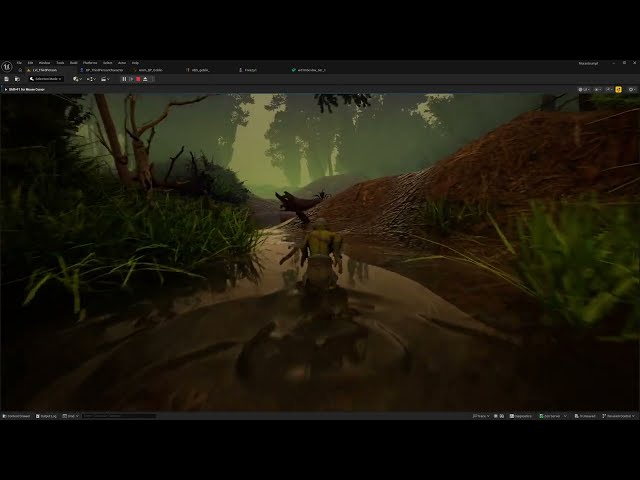Image resolution: width=640 pixels, height=480 pixels.
Task: Open the goblin Anim BP tab
Action: (150, 70)
